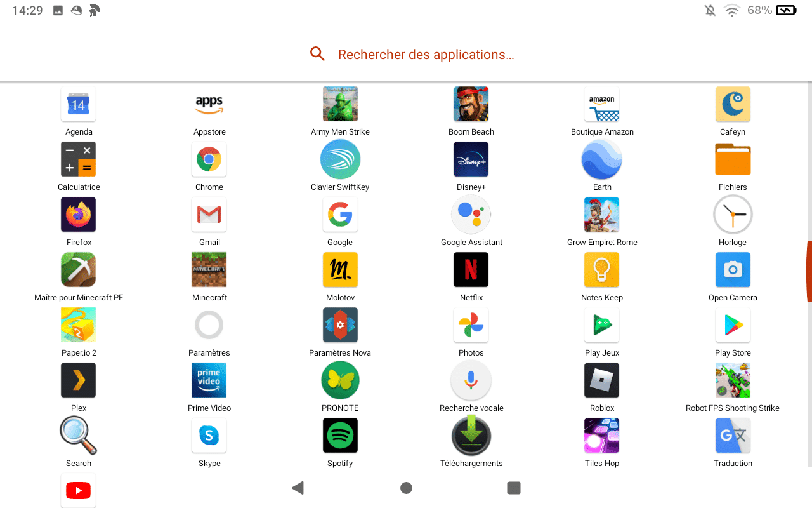Open the YouTube app icon
The width and height of the screenshot is (812, 508).
(x=78, y=490)
